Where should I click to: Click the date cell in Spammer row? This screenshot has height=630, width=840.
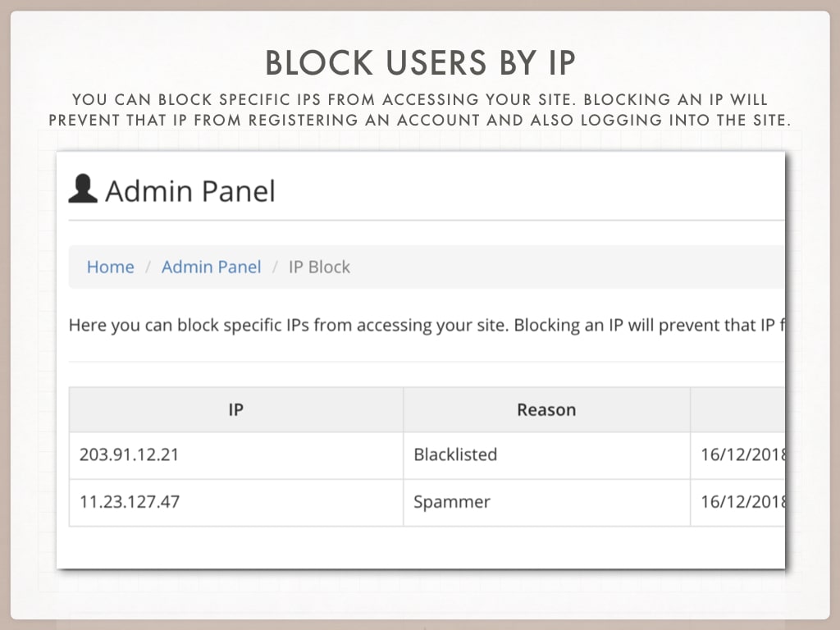(x=738, y=503)
